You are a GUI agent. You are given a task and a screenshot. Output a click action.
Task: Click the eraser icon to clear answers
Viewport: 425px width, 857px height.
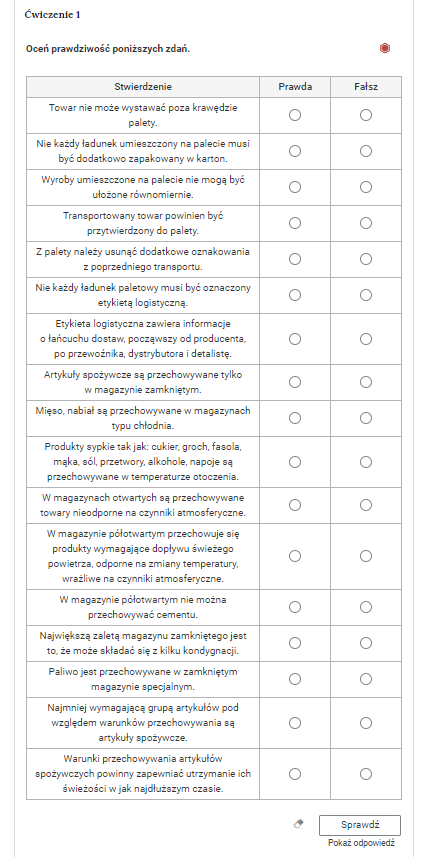(298, 824)
